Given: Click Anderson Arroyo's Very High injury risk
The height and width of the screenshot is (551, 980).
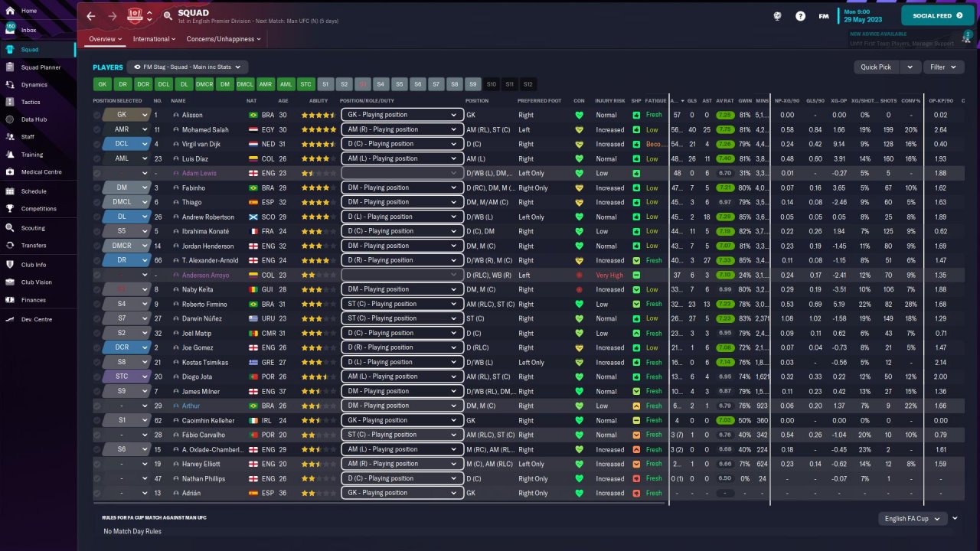Looking at the screenshot, I should [610, 275].
